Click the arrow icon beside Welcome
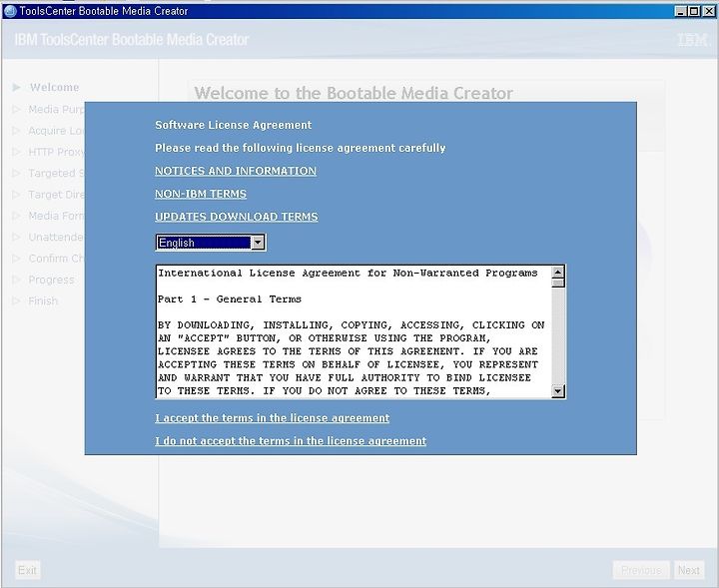Screen dimensions: 719x588 coord(17,87)
